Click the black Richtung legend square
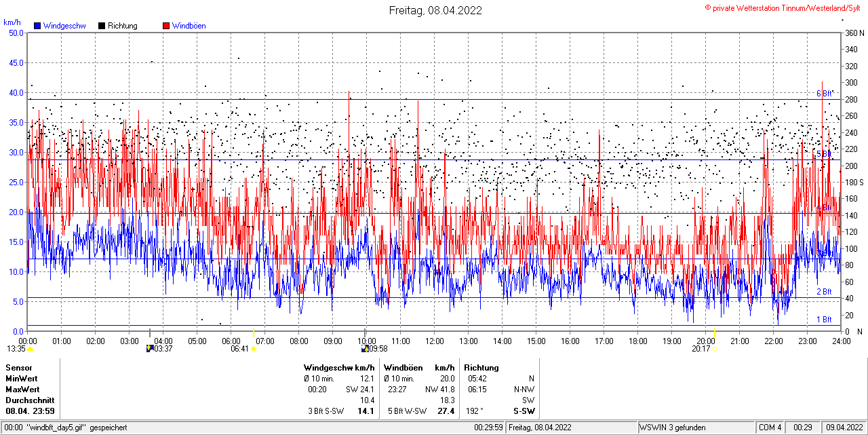Image resolution: width=868 pixels, height=435 pixels. point(102,26)
